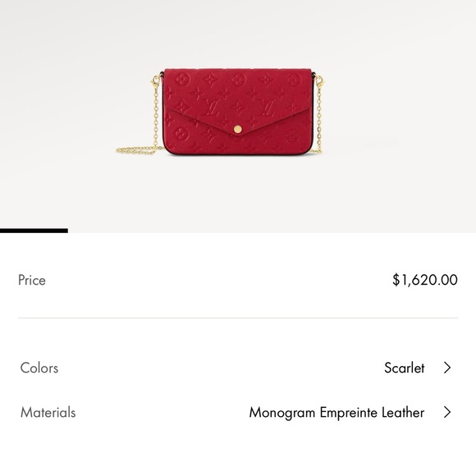The height and width of the screenshot is (476, 476).
Task: Click the Price label
Action: (x=32, y=280)
